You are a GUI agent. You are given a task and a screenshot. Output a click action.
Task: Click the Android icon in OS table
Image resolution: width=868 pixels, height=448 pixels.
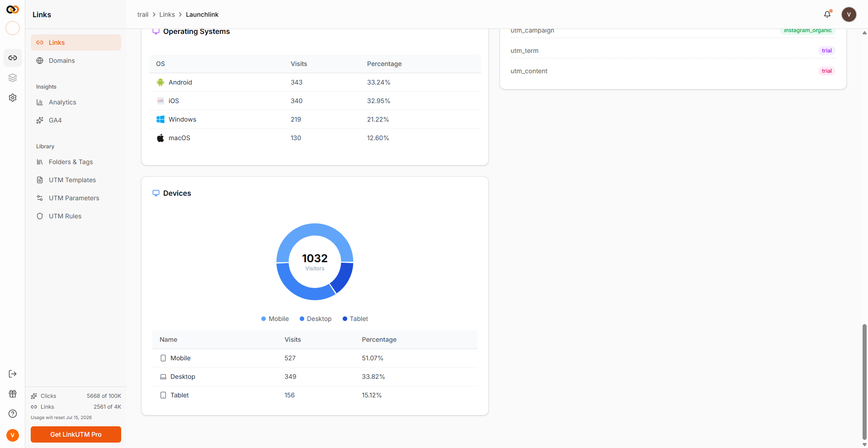click(x=160, y=82)
